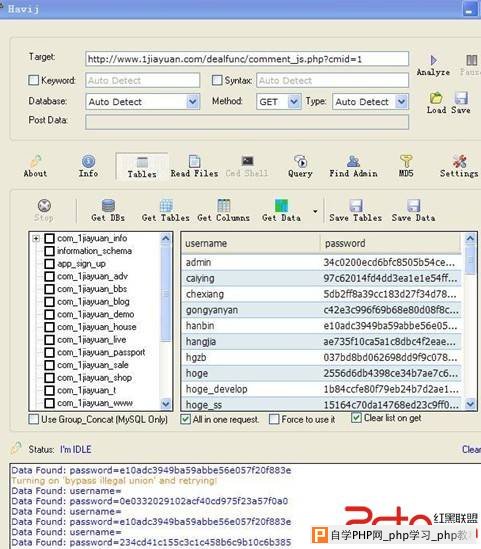Uncheck All in one request
This screenshot has width=481, height=549.
[186, 419]
